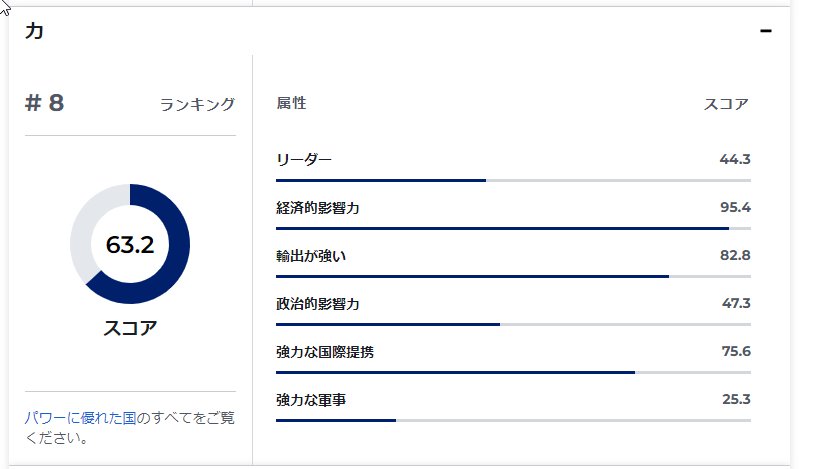Image resolution: width=821 pixels, height=469 pixels.
Task: Click the 25.3 military score value
Action: [734, 400]
